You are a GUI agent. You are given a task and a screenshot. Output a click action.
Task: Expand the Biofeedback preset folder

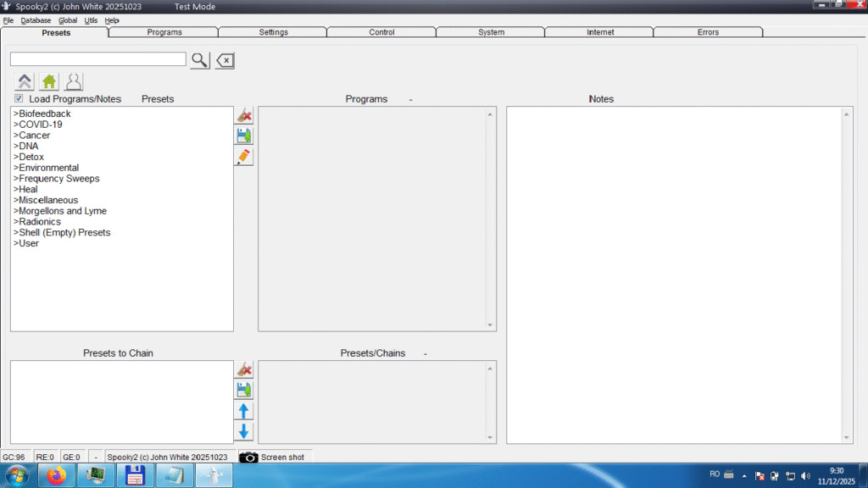point(42,114)
